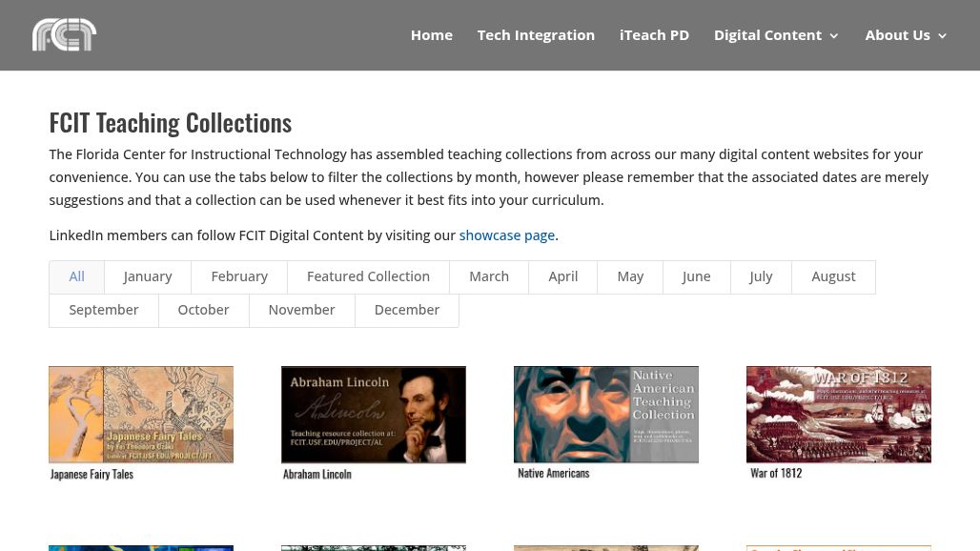Filter collections by March
The height and width of the screenshot is (551, 980).
tap(489, 276)
